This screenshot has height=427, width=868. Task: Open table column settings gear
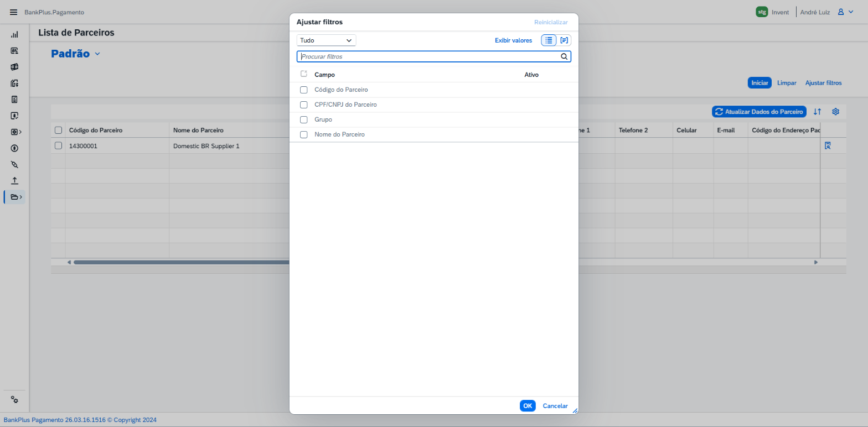click(x=836, y=112)
